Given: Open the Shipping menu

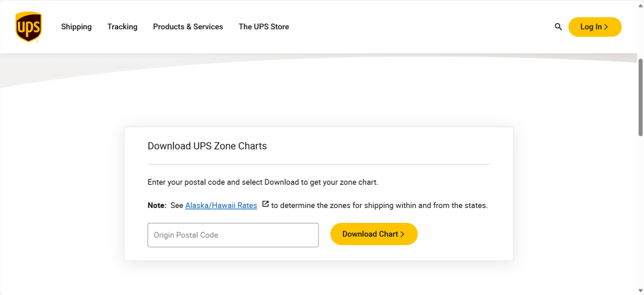Looking at the screenshot, I should [x=76, y=27].
